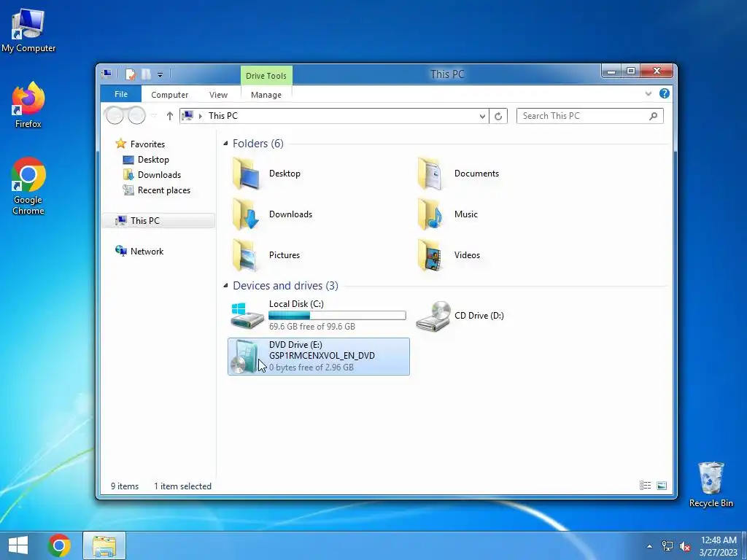Click File Explorer taskbar button

[x=104, y=545]
